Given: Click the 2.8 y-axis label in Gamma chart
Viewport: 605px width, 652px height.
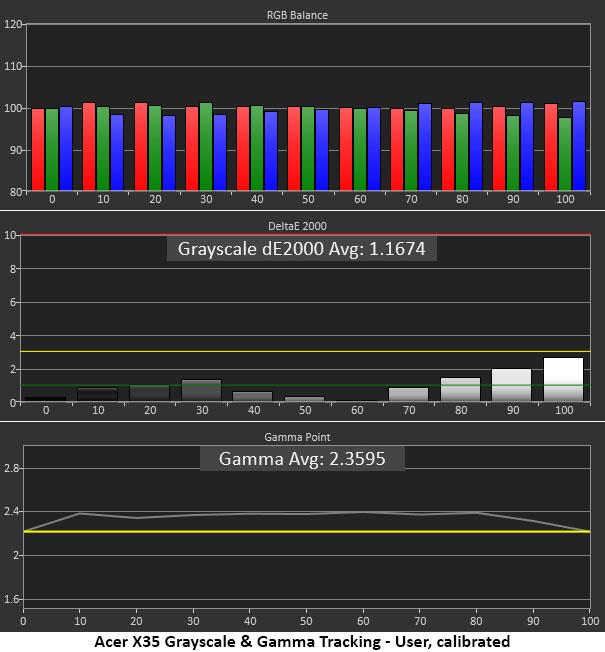Looking at the screenshot, I should tap(11, 468).
